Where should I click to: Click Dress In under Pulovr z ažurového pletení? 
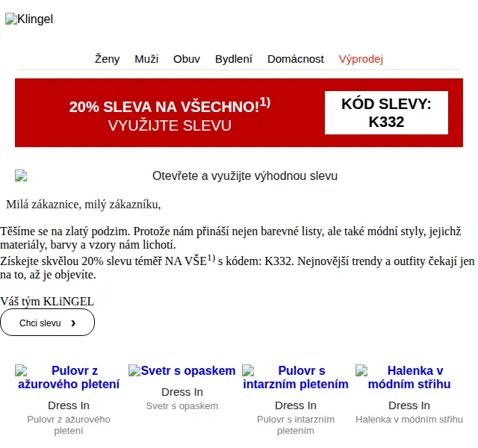69,405
